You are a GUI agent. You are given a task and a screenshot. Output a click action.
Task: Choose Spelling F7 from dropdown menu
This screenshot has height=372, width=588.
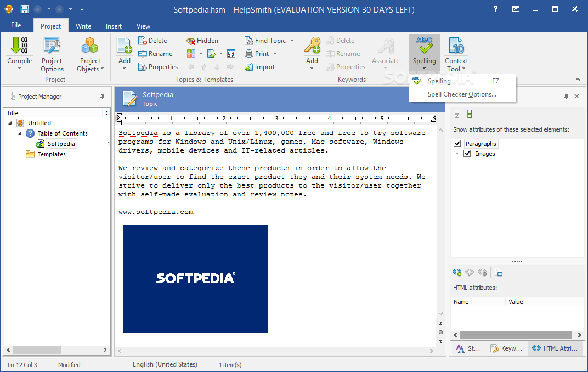(x=462, y=81)
